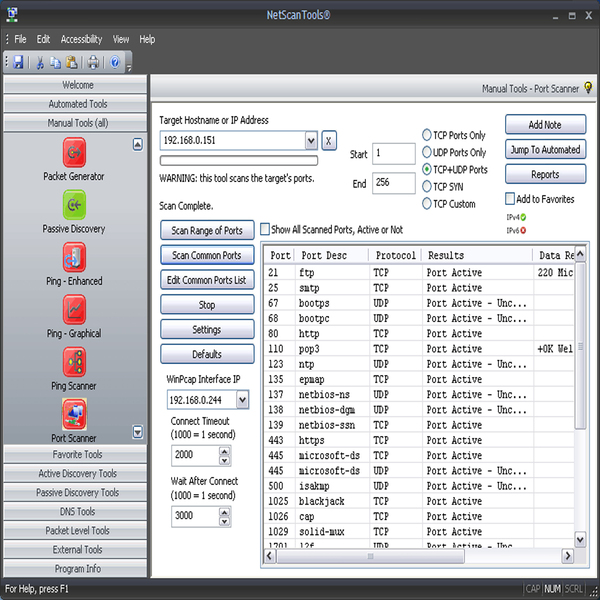Open the Ping Scanner tool
Viewport: 600px width, 600px height.
tap(74, 362)
